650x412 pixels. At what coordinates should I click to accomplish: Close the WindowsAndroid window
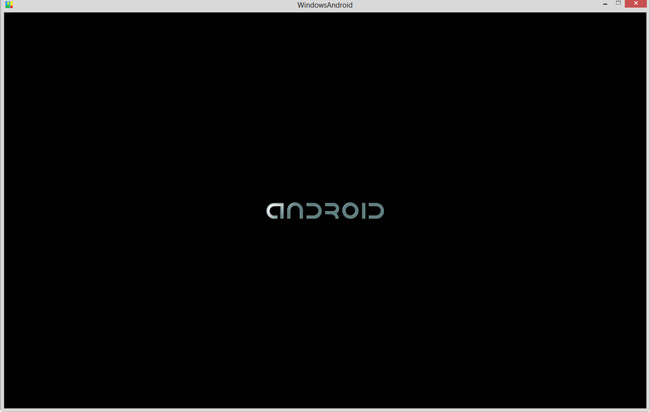[x=636, y=3]
